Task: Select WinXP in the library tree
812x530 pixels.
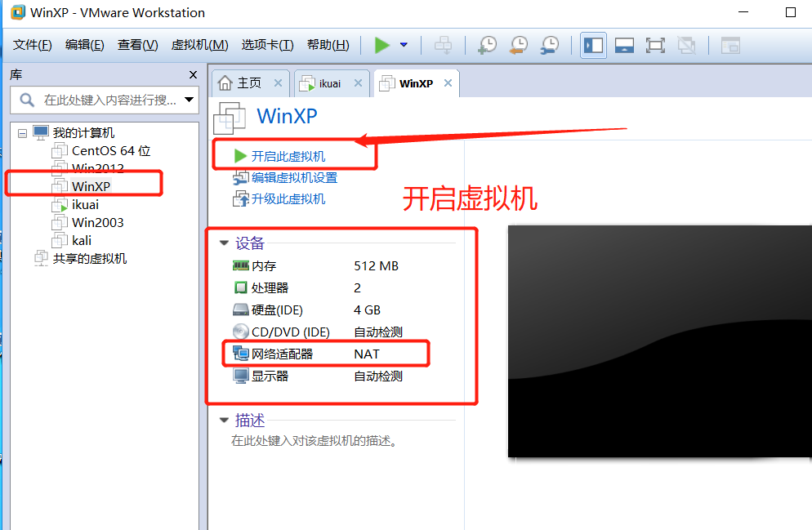Action: tap(91, 186)
